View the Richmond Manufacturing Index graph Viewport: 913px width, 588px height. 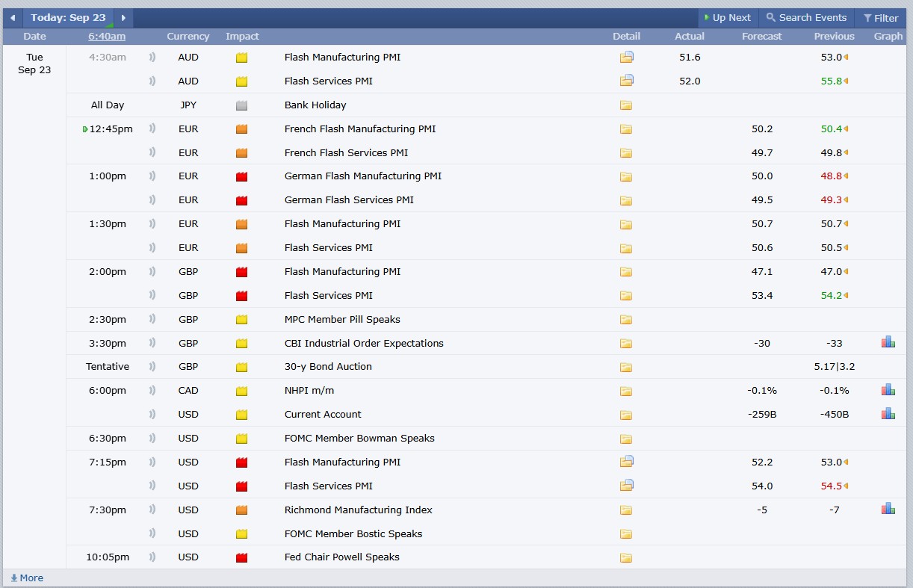click(x=888, y=510)
